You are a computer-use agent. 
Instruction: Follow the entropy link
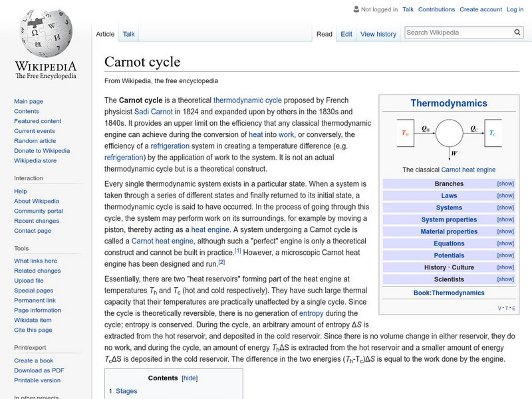(311, 313)
